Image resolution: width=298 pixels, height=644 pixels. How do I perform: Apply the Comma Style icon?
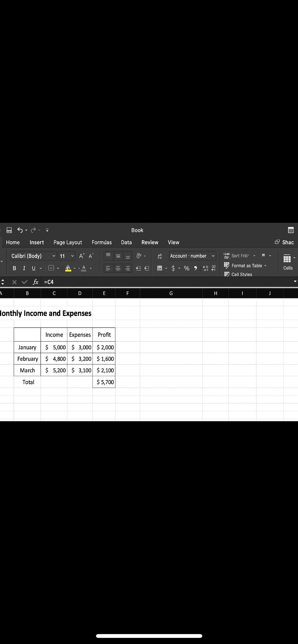(x=196, y=268)
